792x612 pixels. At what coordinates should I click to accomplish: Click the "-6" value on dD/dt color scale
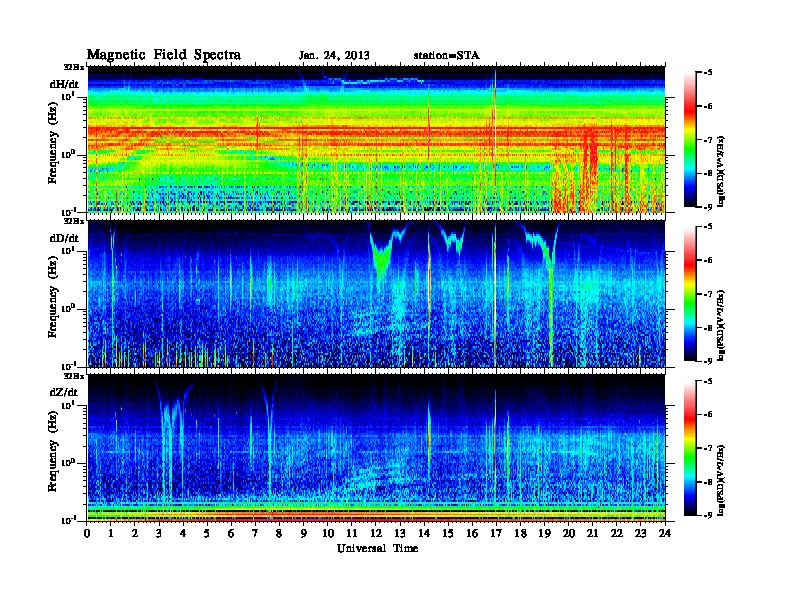pyautogui.click(x=707, y=260)
